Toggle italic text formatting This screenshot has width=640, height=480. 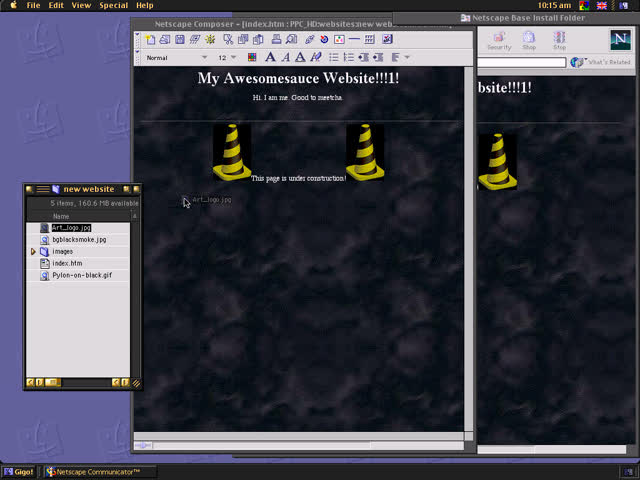[286, 57]
